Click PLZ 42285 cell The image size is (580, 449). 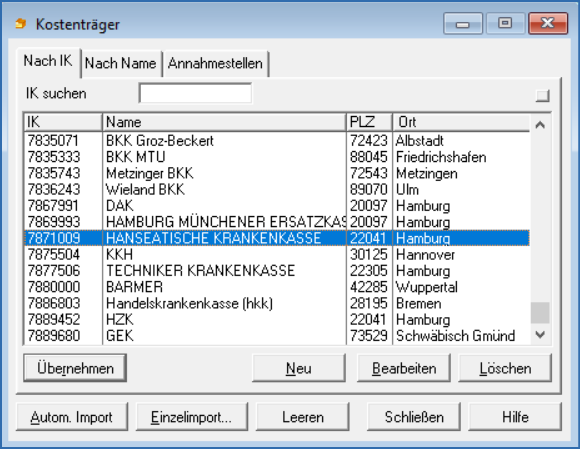[368, 287]
